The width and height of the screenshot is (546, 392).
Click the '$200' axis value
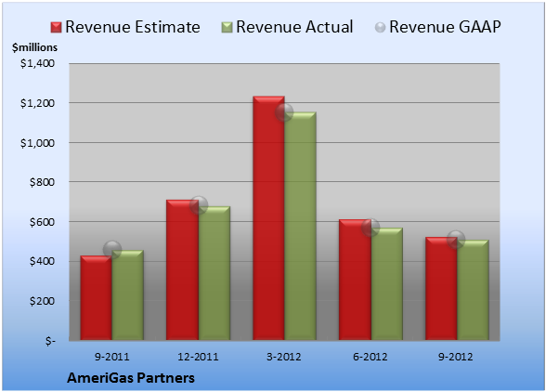[42, 301]
